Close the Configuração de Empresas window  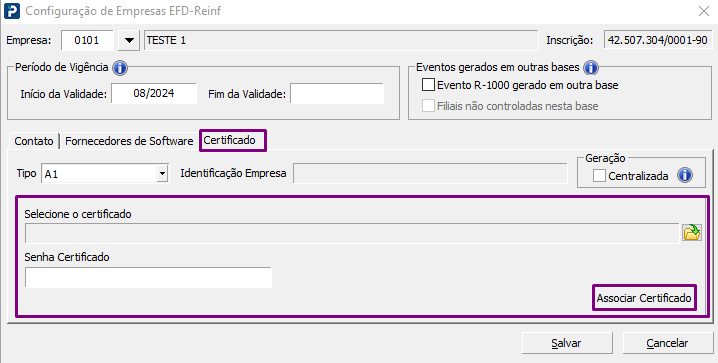(x=704, y=11)
